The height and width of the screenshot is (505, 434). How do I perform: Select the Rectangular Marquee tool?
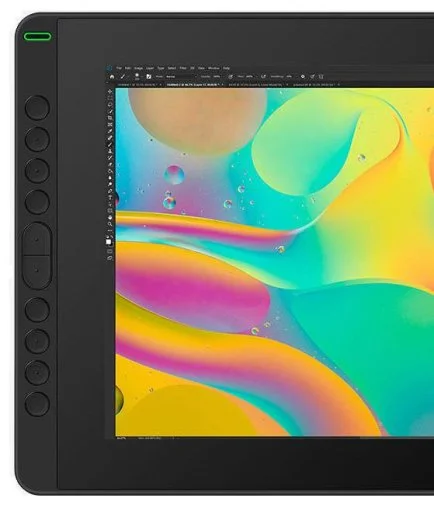tap(110, 98)
